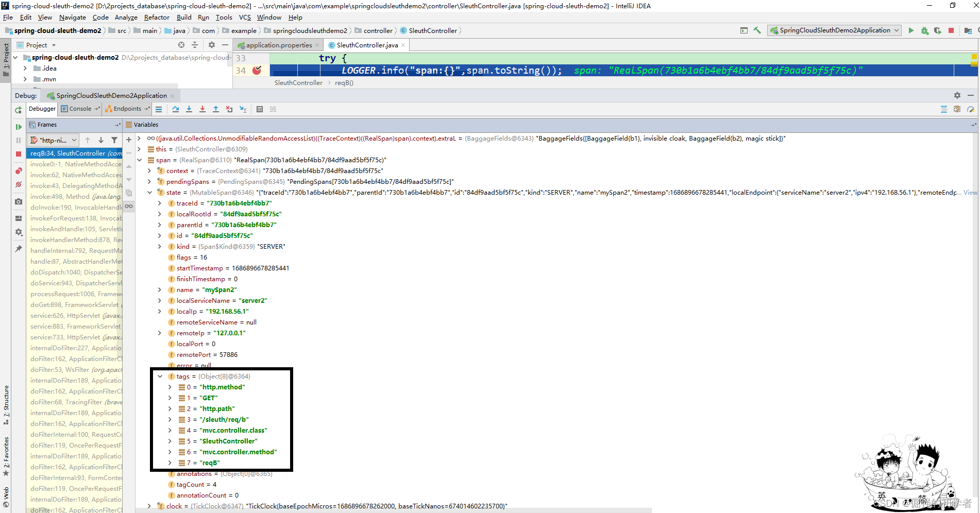980x513 pixels.
Task: Select frame doDispatch:1040, DispatcherServlet
Action: [x=74, y=272]
